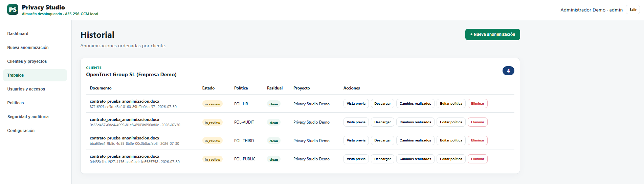Viewport: 644px width, 184px height.
Task: Open Usuarios y accesos page
Action: click(35, 89)
